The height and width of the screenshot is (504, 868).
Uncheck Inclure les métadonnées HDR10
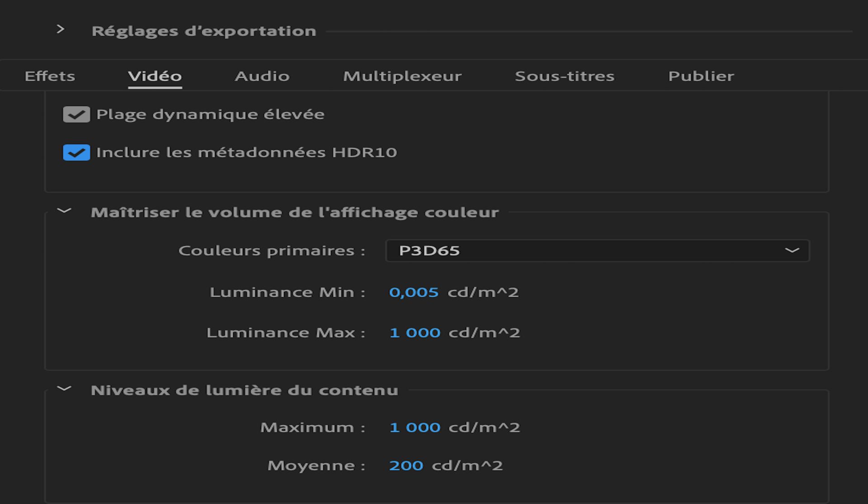coord(76,152)
